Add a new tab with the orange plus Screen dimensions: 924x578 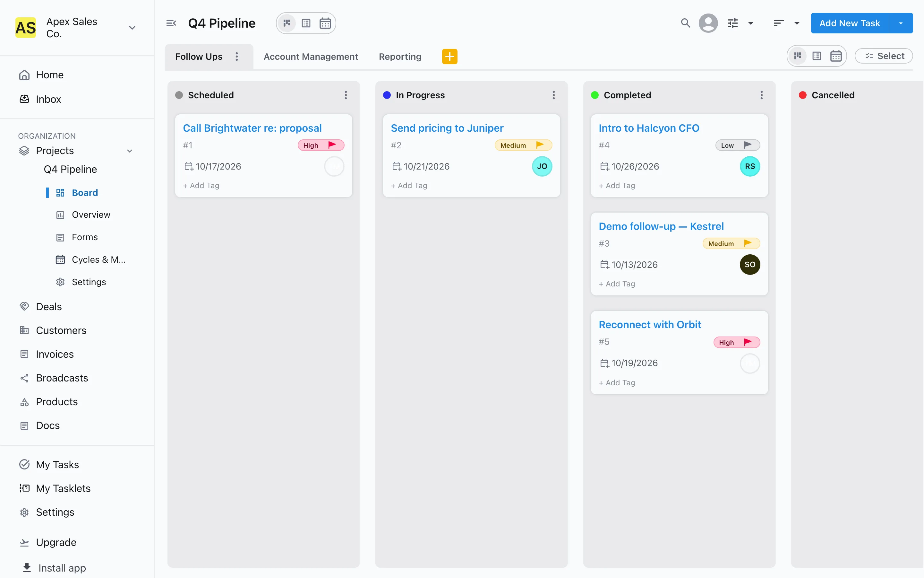point(449,57)
